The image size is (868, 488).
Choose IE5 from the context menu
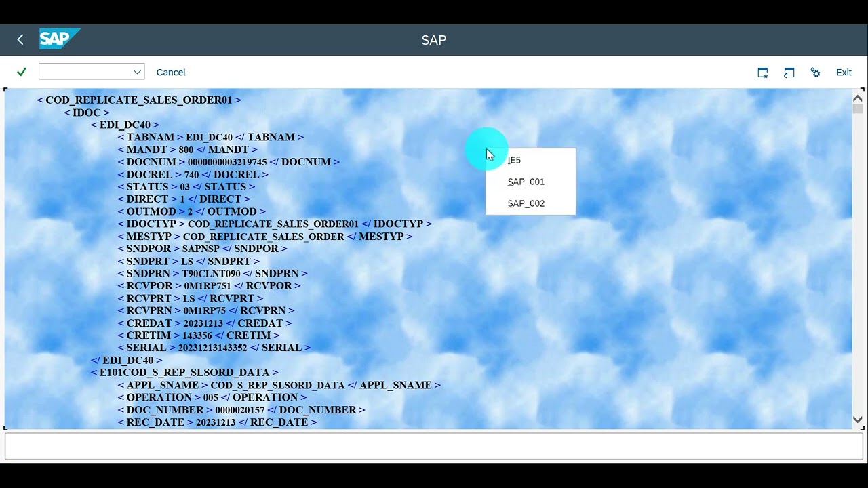tap(514, 160)
